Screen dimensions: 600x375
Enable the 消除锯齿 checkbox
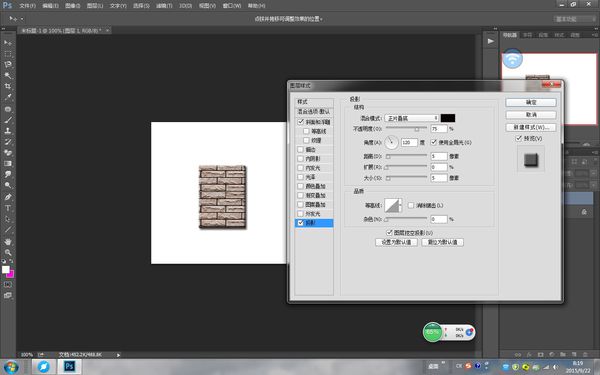coord(411,205)
